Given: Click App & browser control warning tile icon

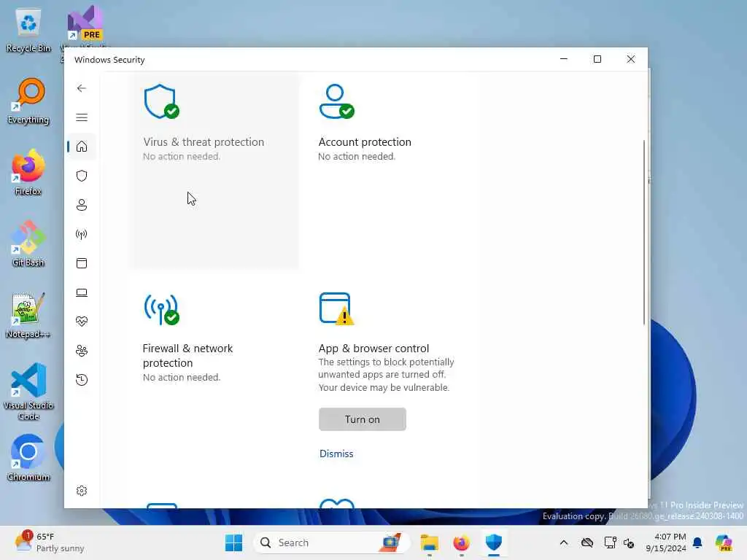Looking at the screenshot, I should [336, 309].
